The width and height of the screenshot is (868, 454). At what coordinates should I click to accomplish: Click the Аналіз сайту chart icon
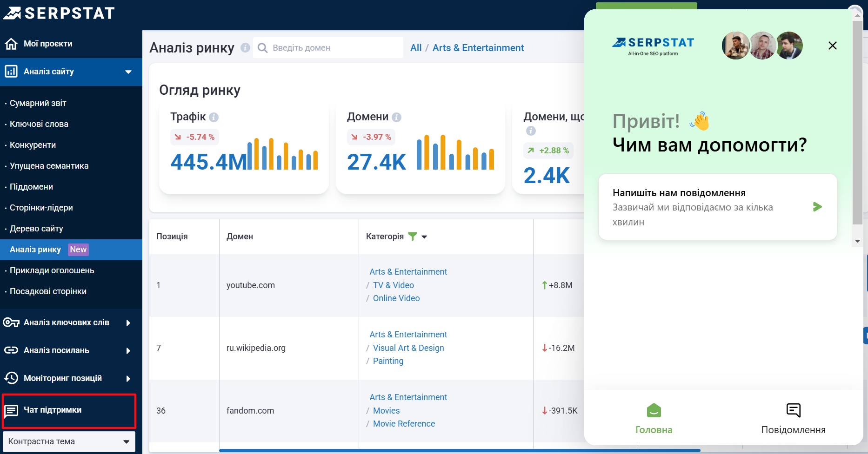[11, 72]
